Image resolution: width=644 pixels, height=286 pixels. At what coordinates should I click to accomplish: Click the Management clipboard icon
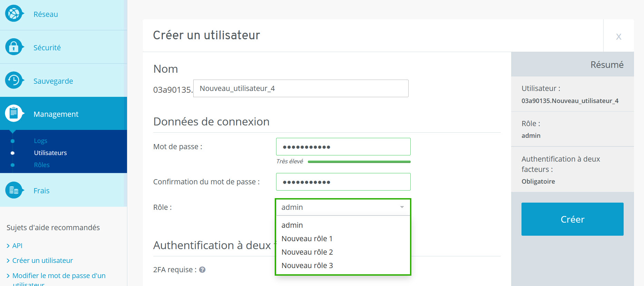pyautogui.click(x=14, y=113)
